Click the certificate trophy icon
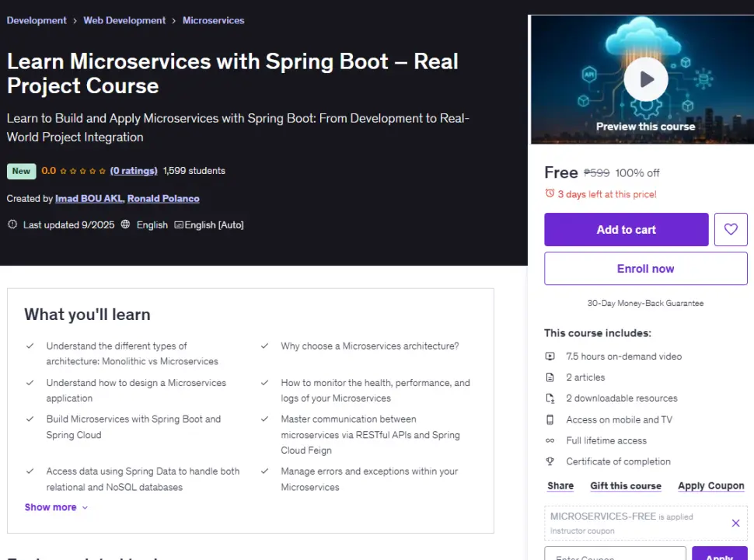Image resolution: width=754 pixels, height=560 pixels. click(550, 461)
